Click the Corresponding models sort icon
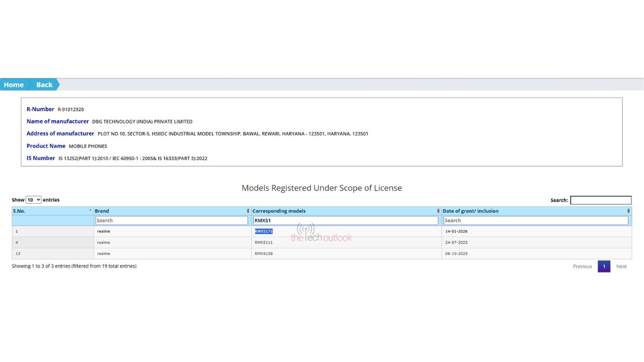The width and height of the screenshot is (644, 362). coord(438,211)
